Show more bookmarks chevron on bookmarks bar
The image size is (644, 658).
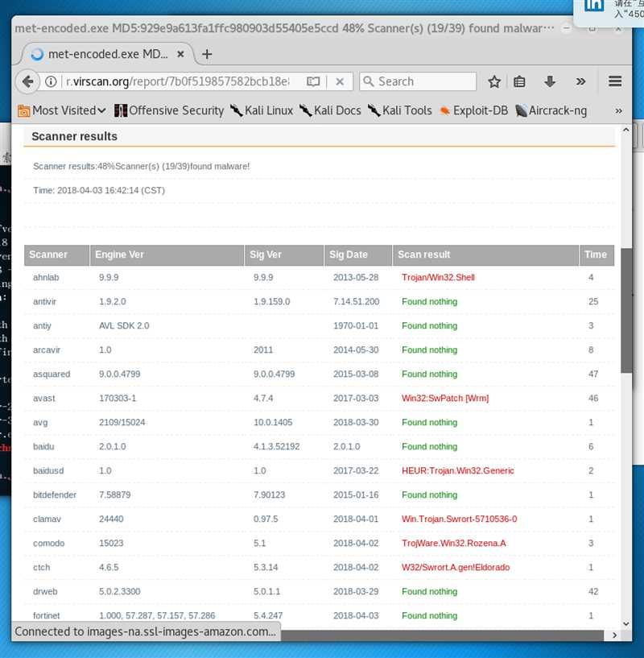point(618,111)
